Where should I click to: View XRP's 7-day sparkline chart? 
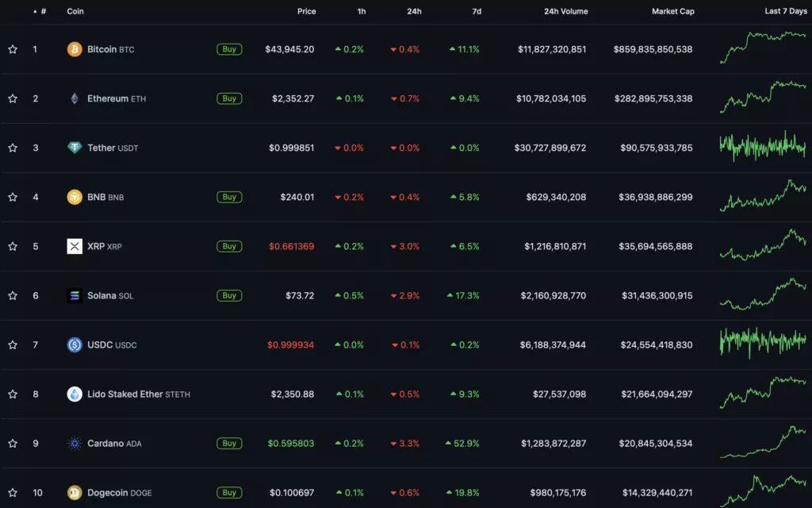[x=763, y=244]
